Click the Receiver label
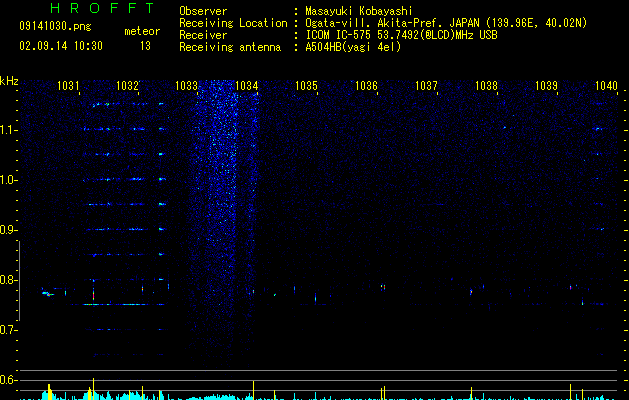 pyautogui.click(x=203, y=35)
